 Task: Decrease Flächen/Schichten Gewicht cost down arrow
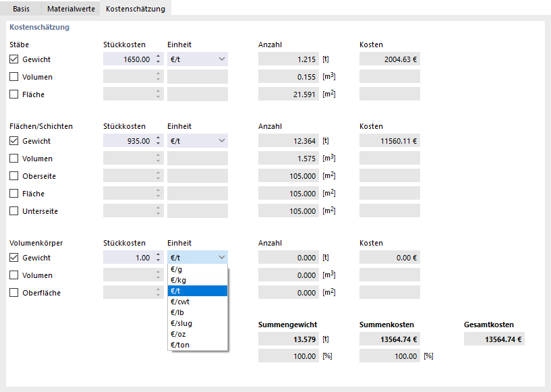coord(158,144)
